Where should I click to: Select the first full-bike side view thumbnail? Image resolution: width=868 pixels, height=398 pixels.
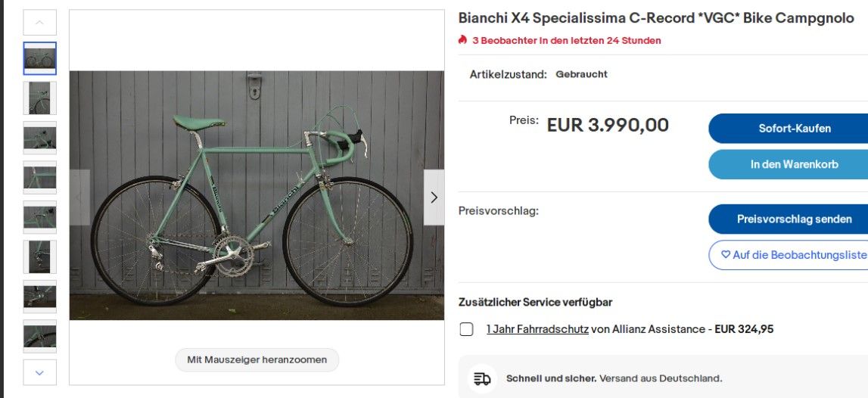pos(40,58)
